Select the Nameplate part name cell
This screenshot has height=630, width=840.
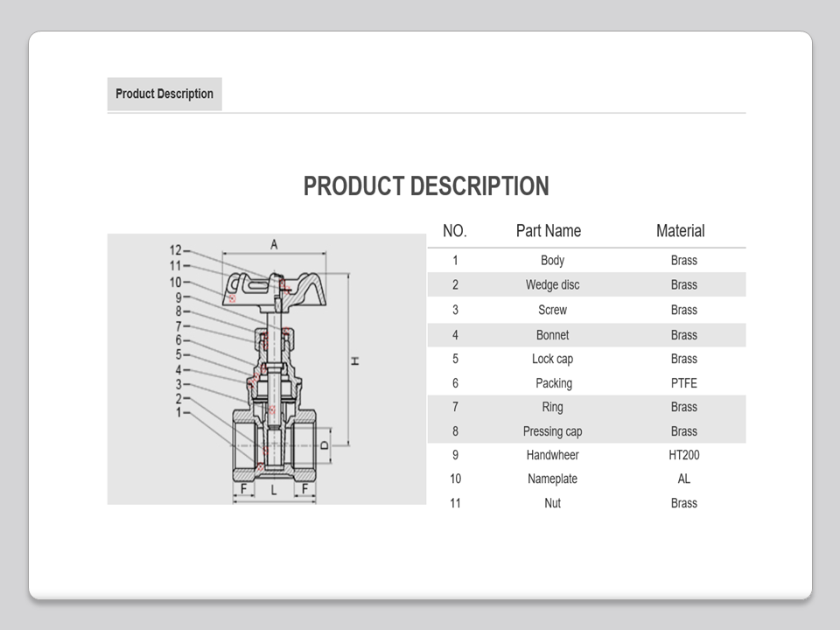click(x=552, y=479)
